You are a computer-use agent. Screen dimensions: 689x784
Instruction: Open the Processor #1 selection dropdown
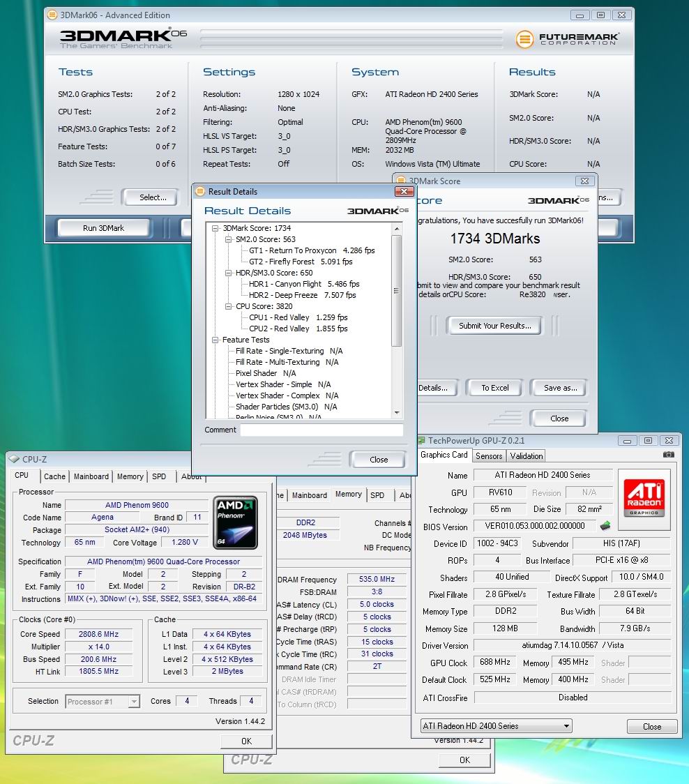pos(133,702)
